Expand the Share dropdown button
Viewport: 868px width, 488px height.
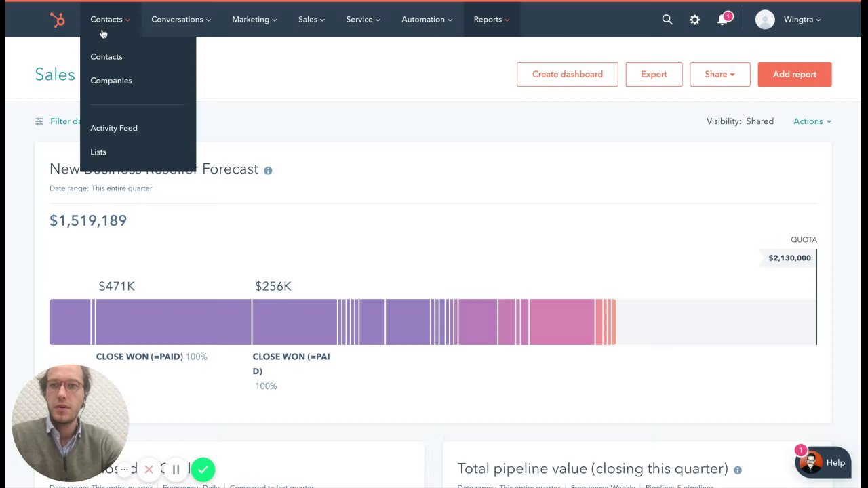coord(719,75)
